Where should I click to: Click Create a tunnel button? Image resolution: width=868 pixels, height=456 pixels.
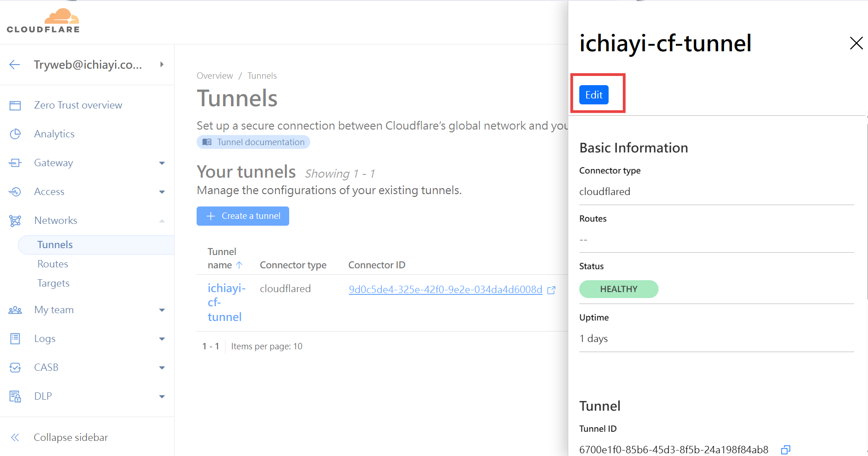click(243, 216)
